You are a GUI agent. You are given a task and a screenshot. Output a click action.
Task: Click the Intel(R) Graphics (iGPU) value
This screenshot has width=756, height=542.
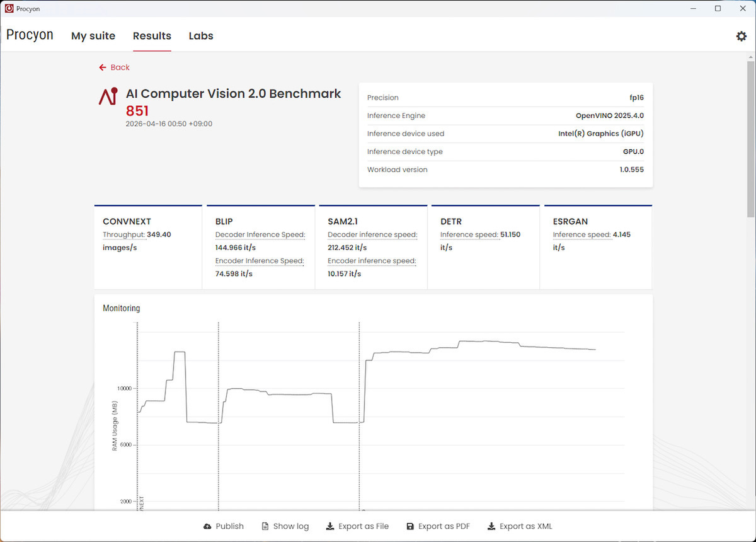601,134
